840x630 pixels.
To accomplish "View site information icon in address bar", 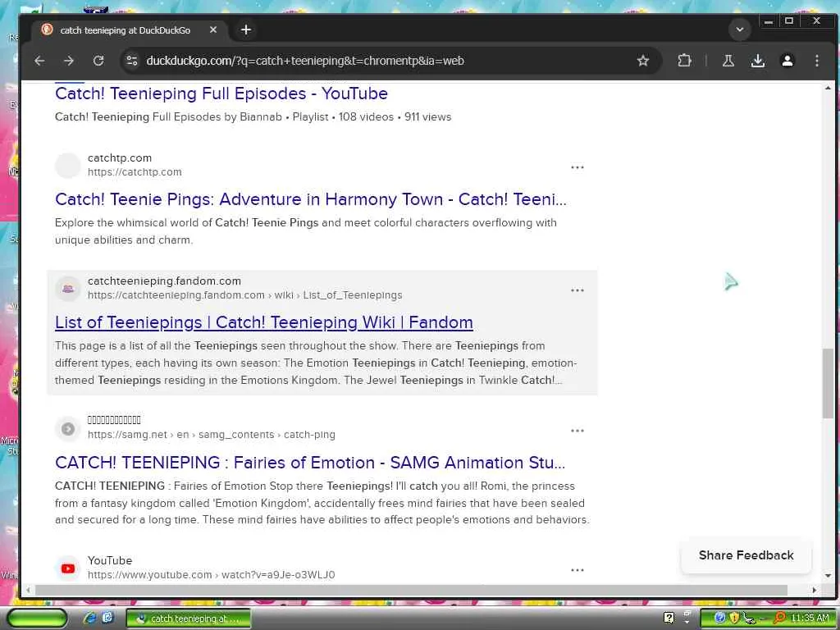I will tap(132, 61).
